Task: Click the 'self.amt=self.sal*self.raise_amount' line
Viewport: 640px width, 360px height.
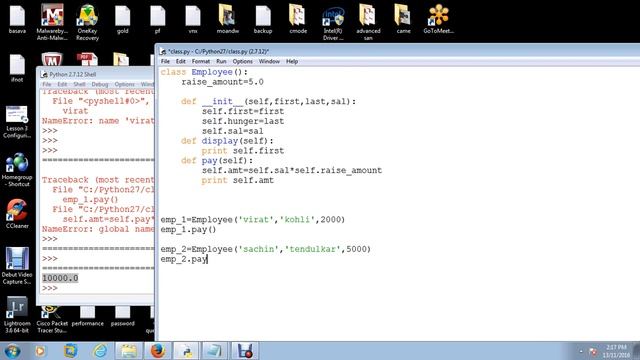Action: (x=292, y=170)
